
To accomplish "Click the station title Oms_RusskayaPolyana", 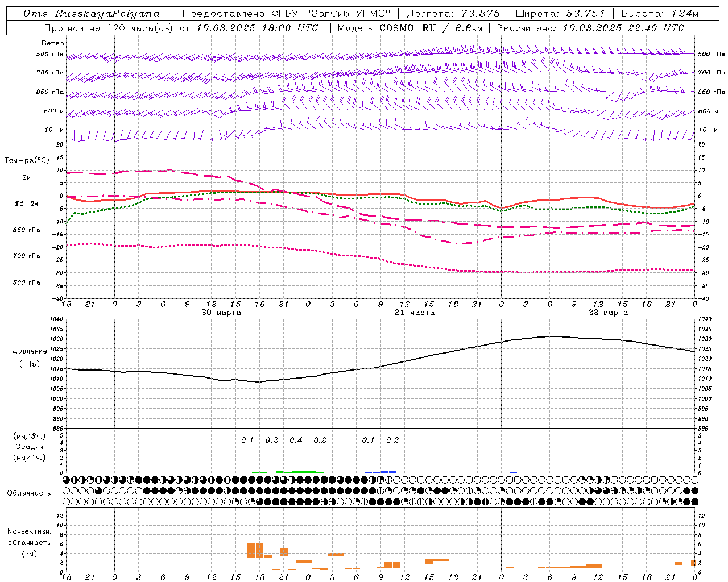I will tap(92, 14).
